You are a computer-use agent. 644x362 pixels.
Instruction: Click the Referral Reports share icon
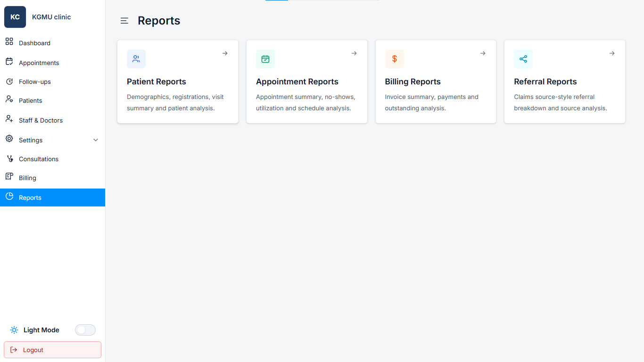coord(523,59)
